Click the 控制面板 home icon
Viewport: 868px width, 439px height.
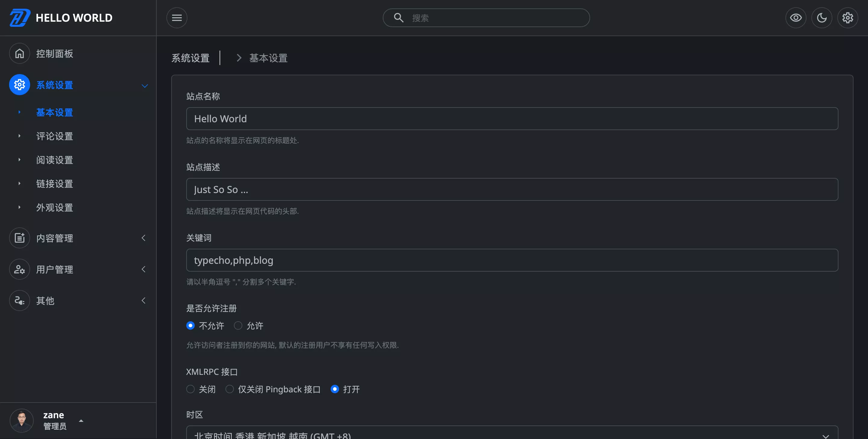pos(19,54)
